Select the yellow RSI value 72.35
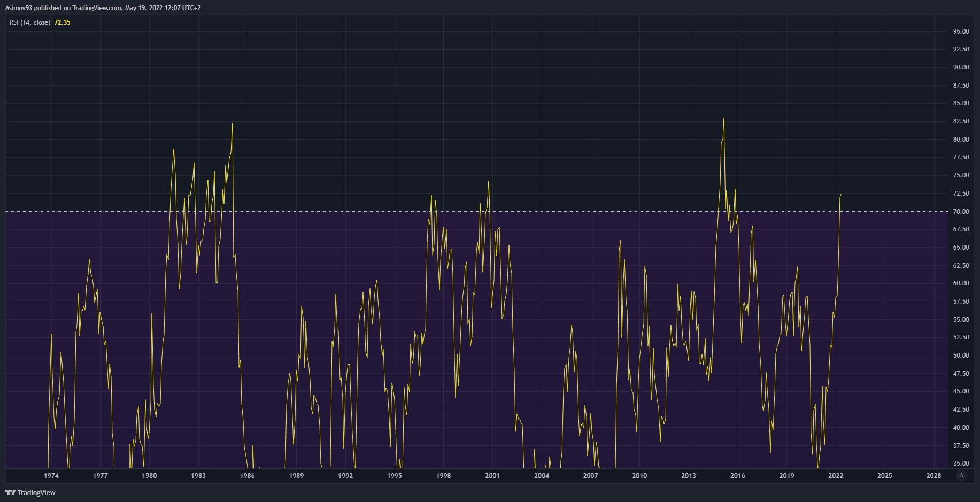980x502 pixels. pos(62,22)
